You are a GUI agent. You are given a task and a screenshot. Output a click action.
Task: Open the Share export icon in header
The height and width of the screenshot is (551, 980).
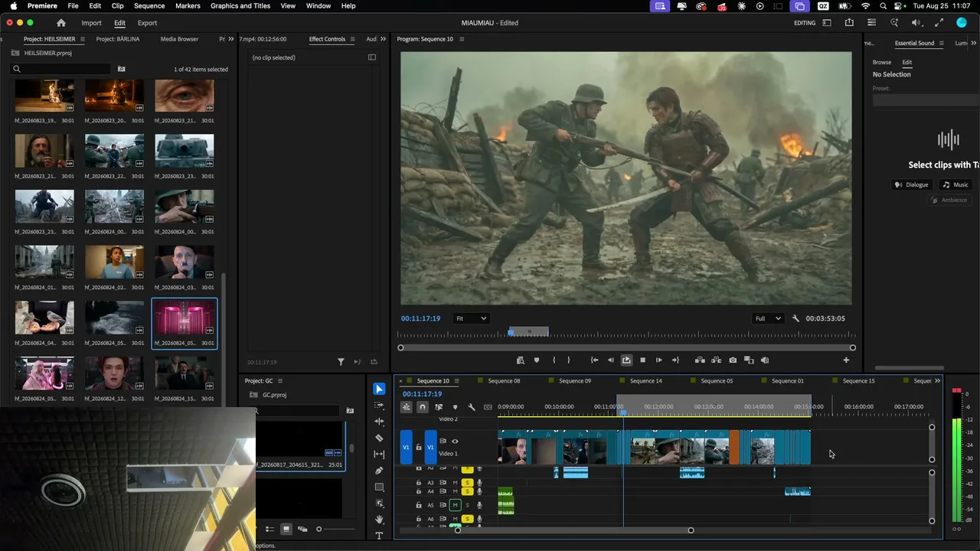point(849,23)
